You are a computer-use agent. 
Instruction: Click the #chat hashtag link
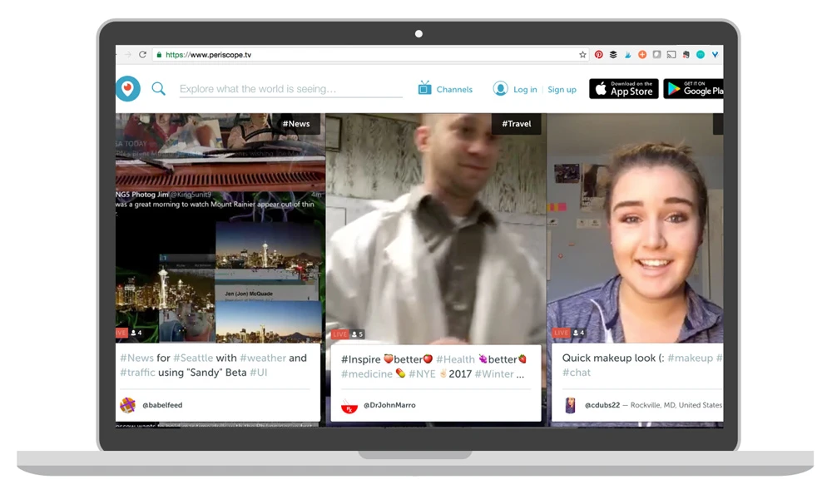(x=577, y=373)
